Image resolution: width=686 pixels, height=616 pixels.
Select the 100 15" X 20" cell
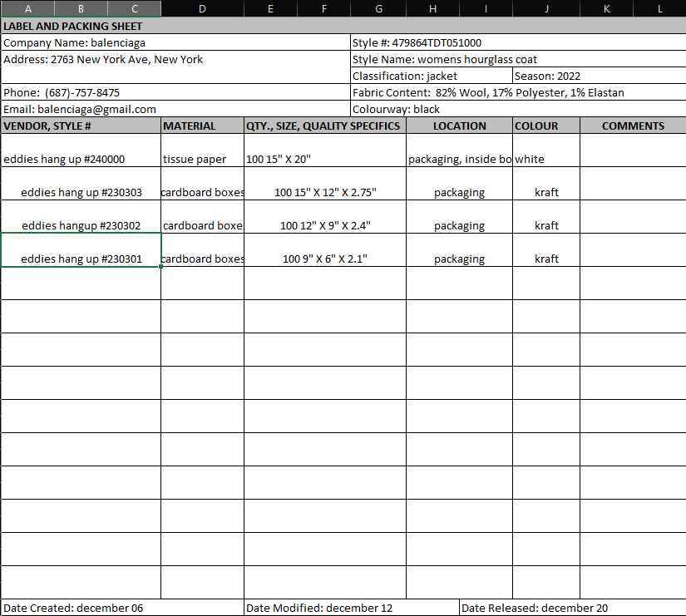pyautogui.click(x=325, y=150)
